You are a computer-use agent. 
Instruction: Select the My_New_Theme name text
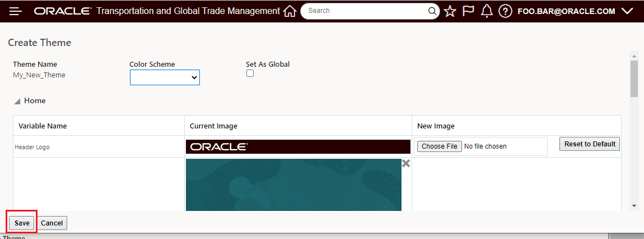pos(39,75)
